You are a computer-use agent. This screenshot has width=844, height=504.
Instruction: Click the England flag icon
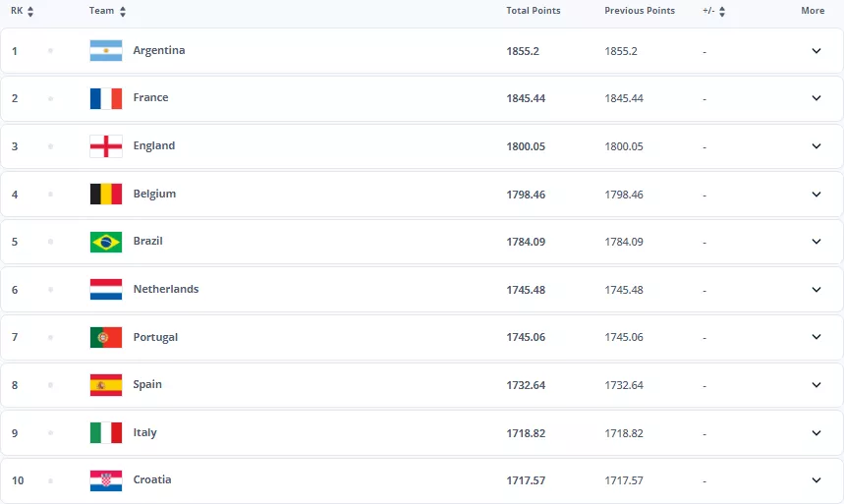coord(105,146)
